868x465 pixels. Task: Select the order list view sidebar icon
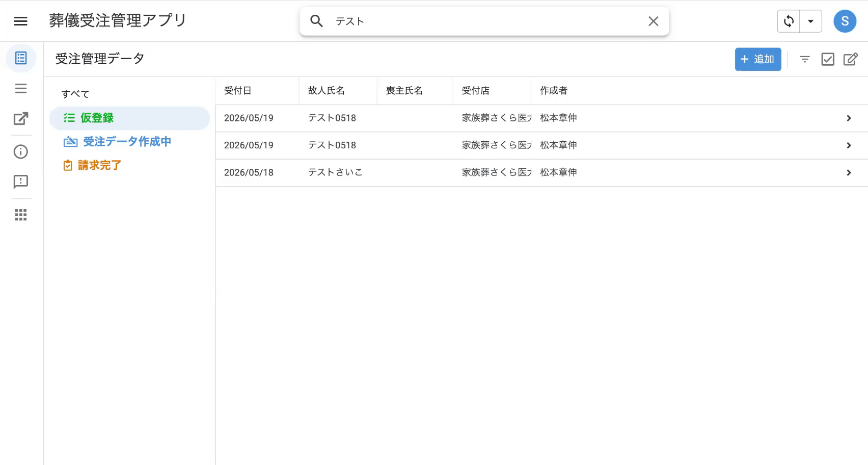coord(21,58)
